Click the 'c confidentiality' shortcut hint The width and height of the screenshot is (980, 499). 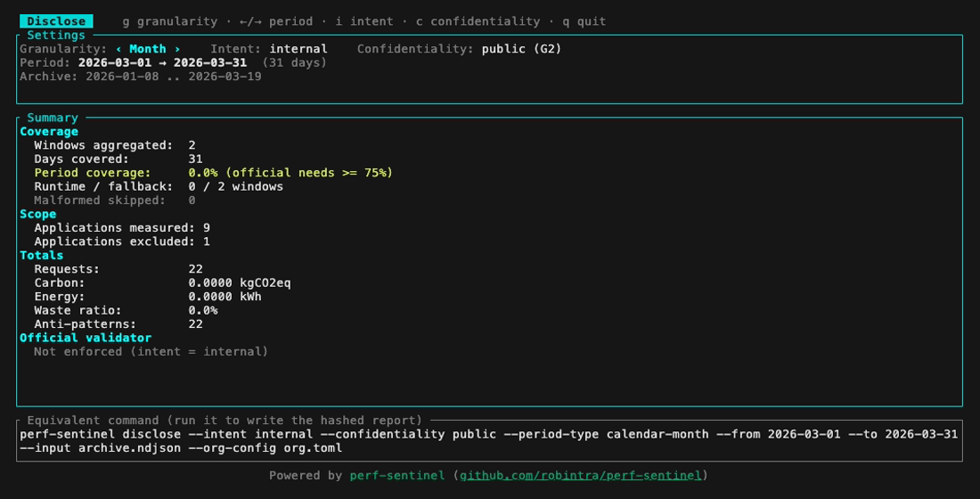tap(478, 21)
